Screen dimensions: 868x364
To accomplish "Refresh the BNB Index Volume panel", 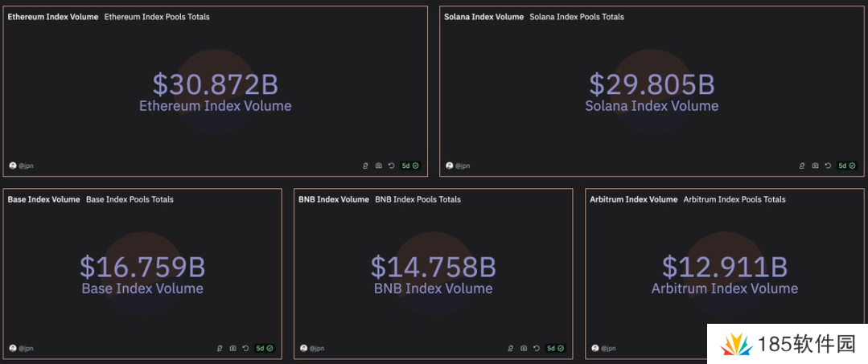I will click(537, 348).
